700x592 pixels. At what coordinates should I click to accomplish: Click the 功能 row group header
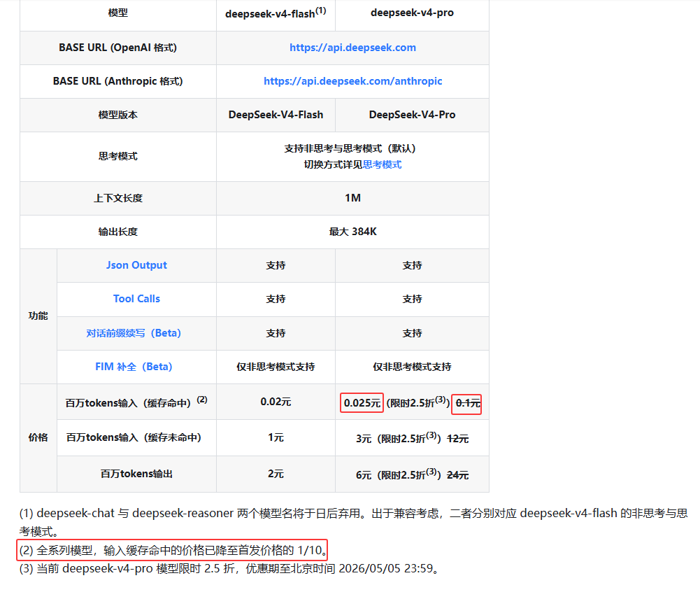point(38,316)
